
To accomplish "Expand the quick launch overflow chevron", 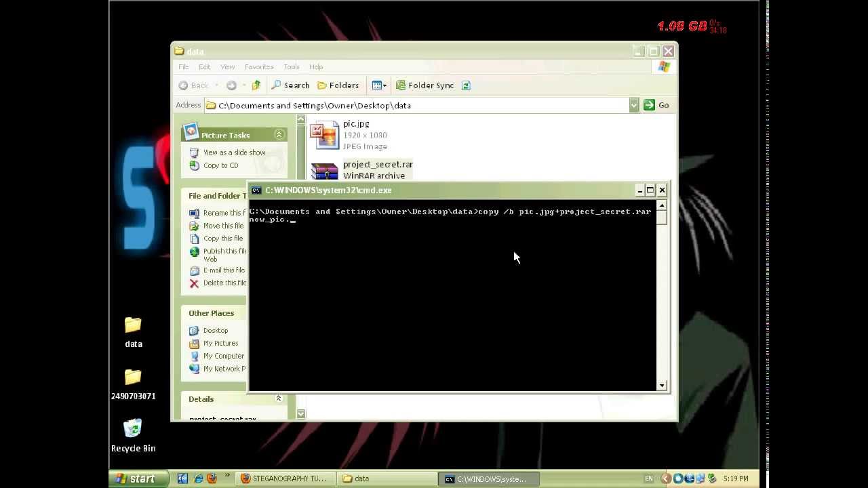I will [227, 476].
